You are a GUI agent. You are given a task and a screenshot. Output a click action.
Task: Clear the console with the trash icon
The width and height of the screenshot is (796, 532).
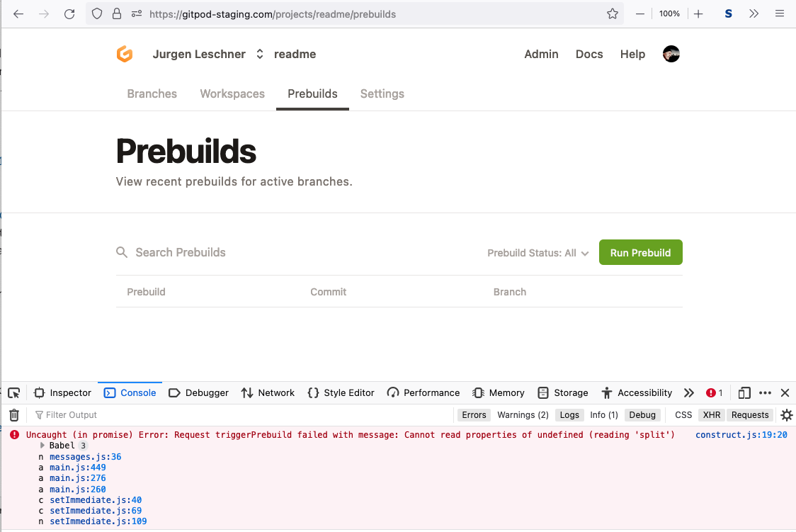[x=14, y=414]
